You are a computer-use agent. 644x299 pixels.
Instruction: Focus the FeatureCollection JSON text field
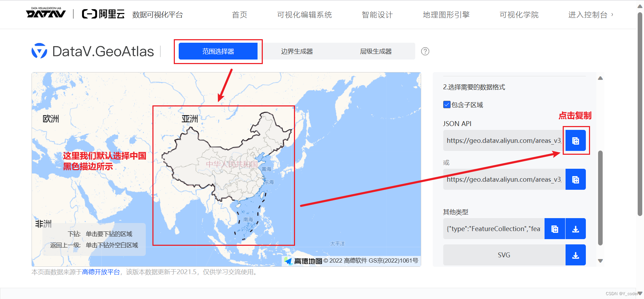(x=494, y=229)
